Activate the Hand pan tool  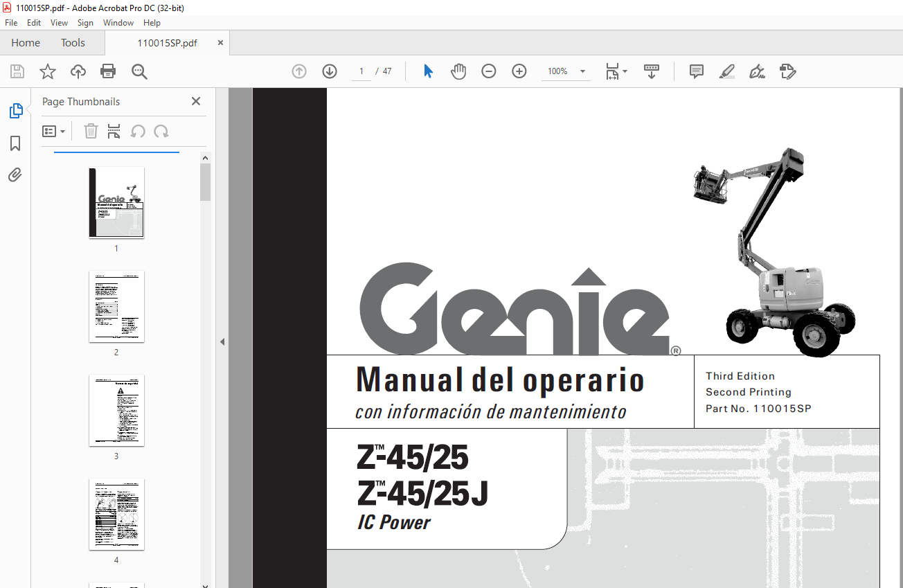[458, 71]
